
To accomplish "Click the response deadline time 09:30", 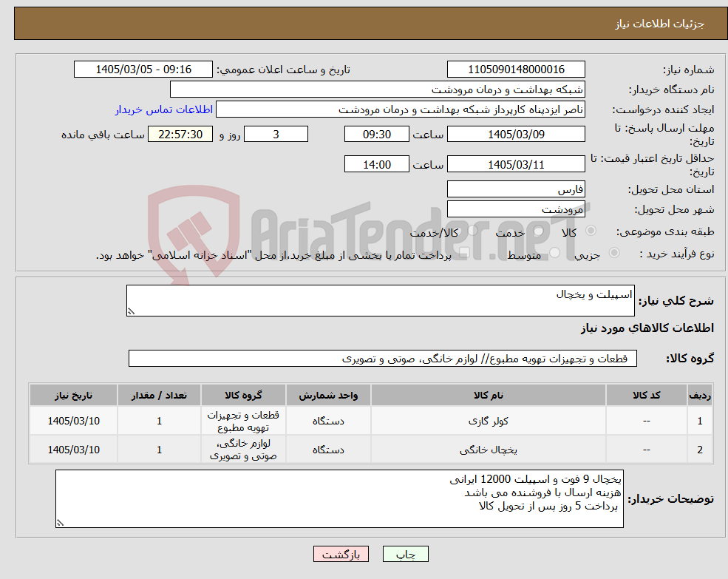I will [376, 135].
